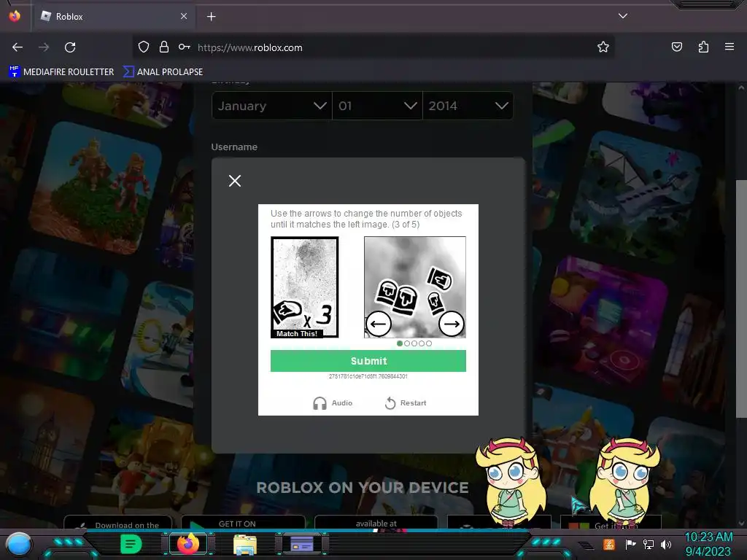Switch to the Audio challenge
This screenshot has width=747, height=560.
click(333, 402)
